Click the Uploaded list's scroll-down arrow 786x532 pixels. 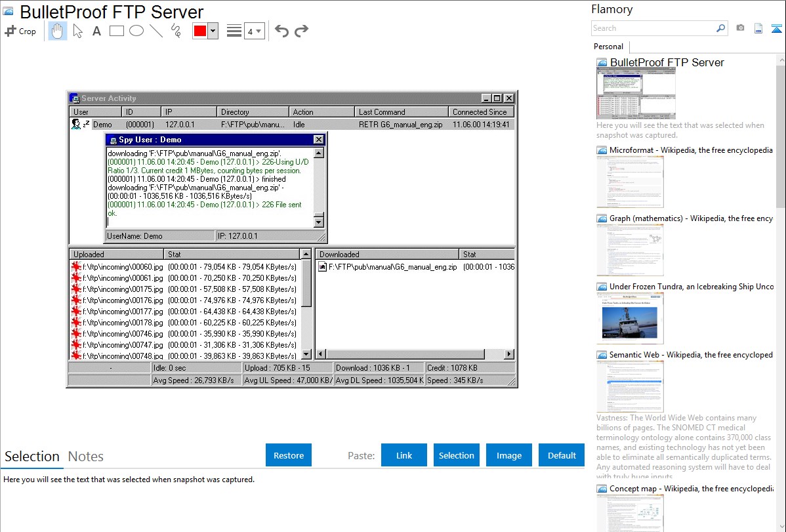pyautogui.click(x=306, y=354)
